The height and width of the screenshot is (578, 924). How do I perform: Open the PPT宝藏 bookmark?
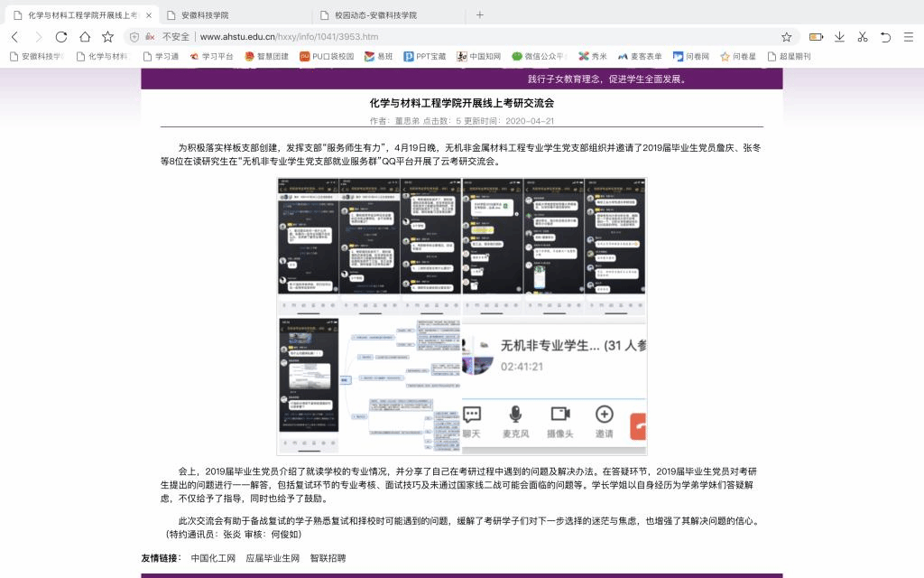click(424, 56)
